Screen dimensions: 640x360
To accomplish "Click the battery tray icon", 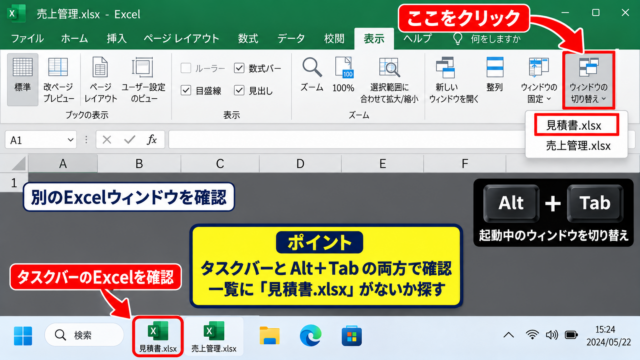I will click(571, 335).
